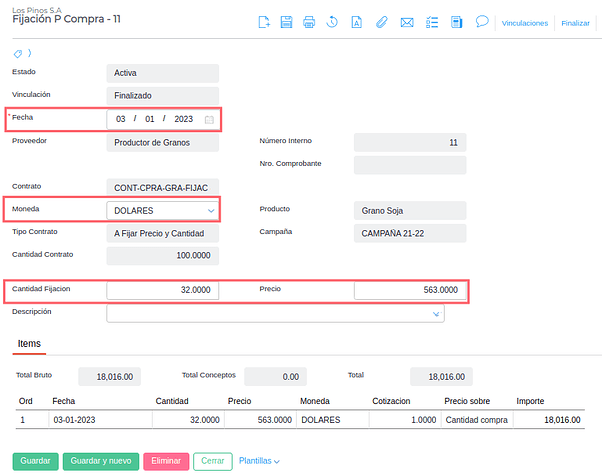This screenshot has height=473, width=602.
Task: Click the document with letter A icon
Action: click(x=357, y=22)
